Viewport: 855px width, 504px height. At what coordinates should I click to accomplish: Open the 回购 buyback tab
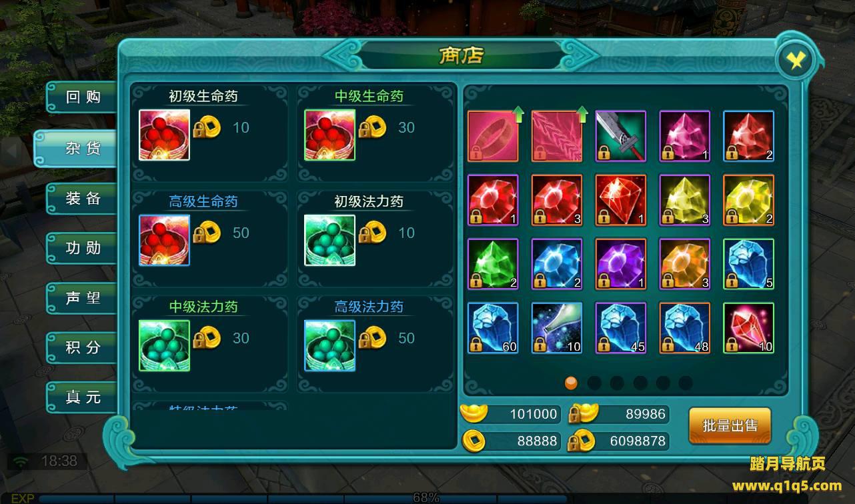[x=83, y=97]
